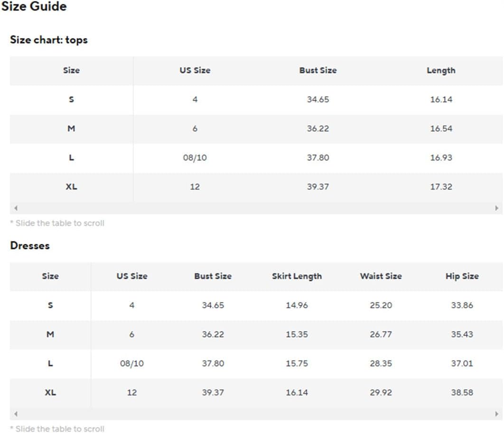The image size is (504, 433).
Task: Select the Bust Size header in tops table
Action: tap(318, 70)
